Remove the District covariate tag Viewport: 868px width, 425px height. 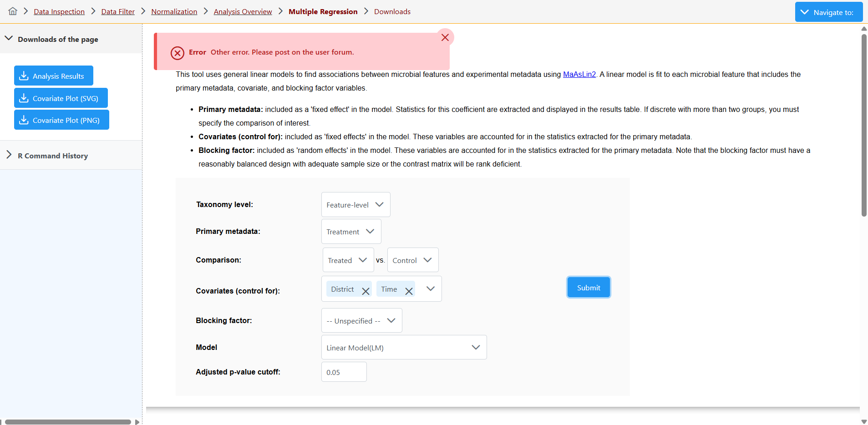tap(365, 291)
